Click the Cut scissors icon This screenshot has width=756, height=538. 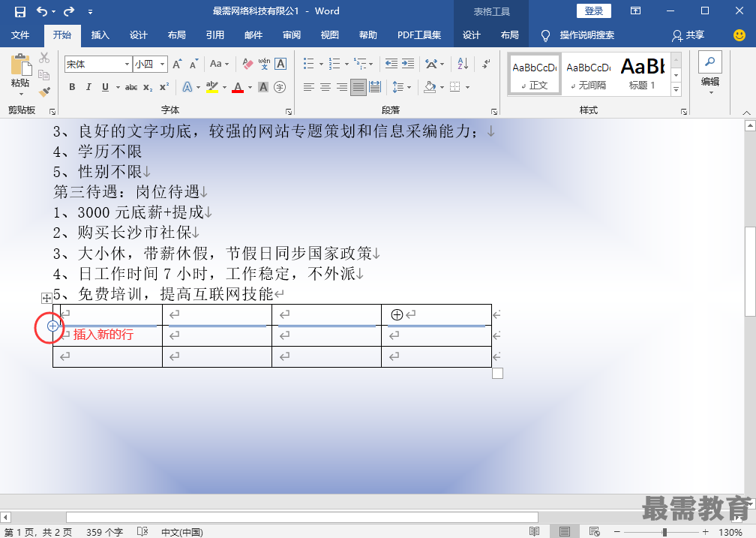[44, 58]
